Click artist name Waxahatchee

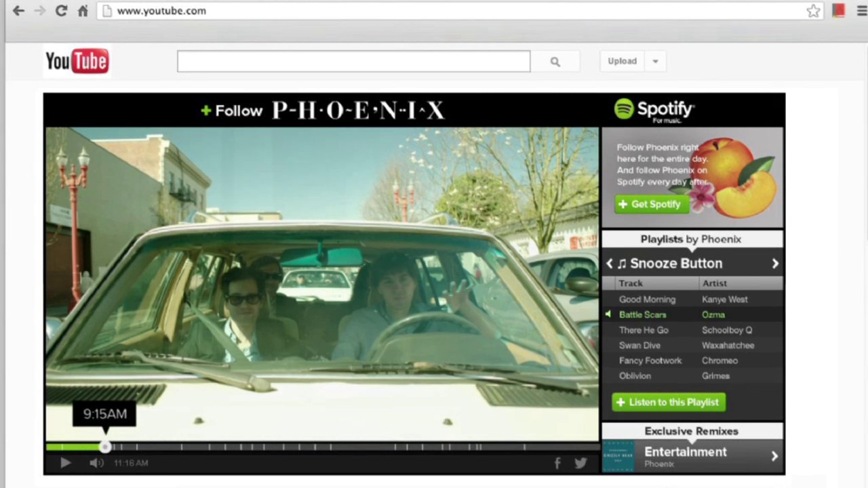(728, 345)
